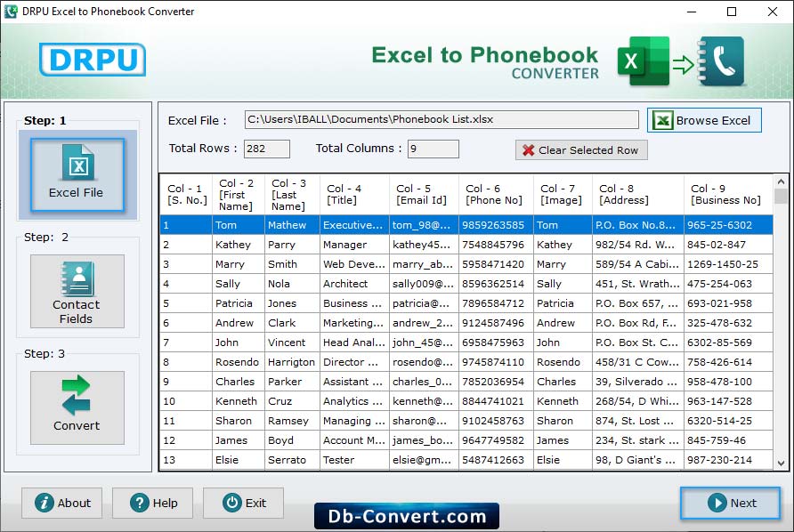Click the cell 'Boyd'
The height and width of the screenshot is (532, 794).
click(292, 440)
